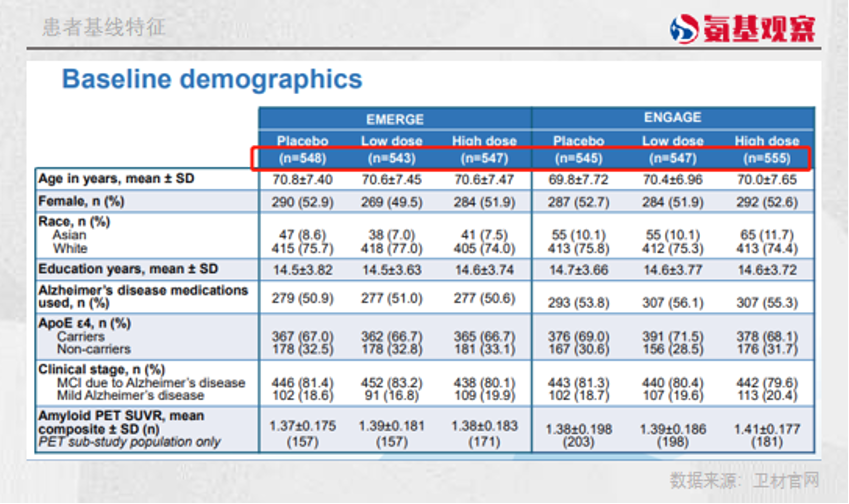Select the ApoE ε4 row label
This screenshot has height=504, width=849.
pyautogui.click(x=88, y=324)
